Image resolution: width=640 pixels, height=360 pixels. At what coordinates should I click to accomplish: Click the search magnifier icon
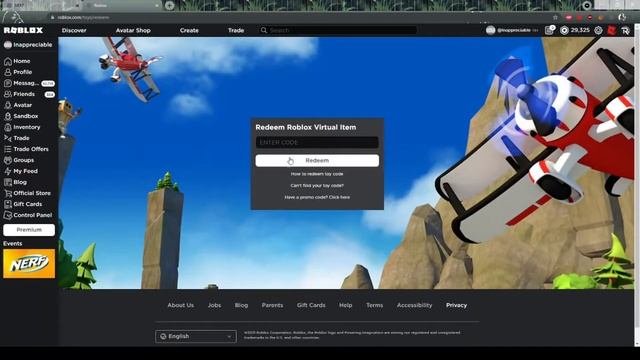[264, 30]
